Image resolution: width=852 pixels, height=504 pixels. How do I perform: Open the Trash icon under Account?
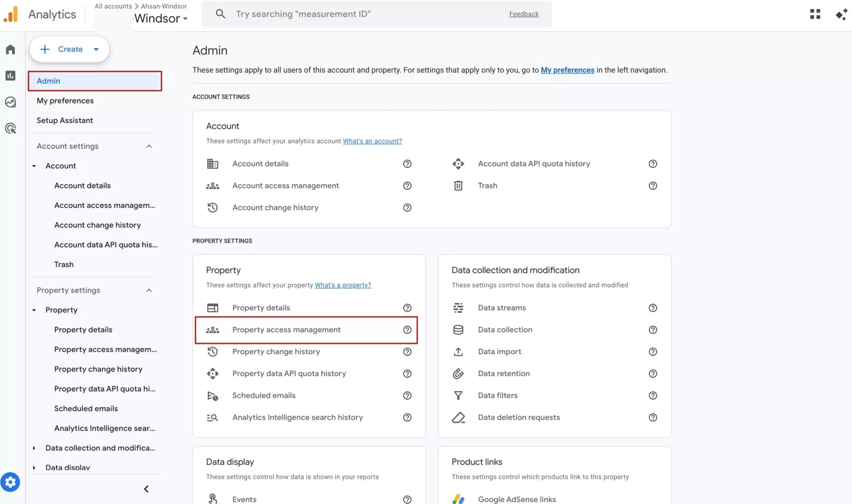(458, 185)
